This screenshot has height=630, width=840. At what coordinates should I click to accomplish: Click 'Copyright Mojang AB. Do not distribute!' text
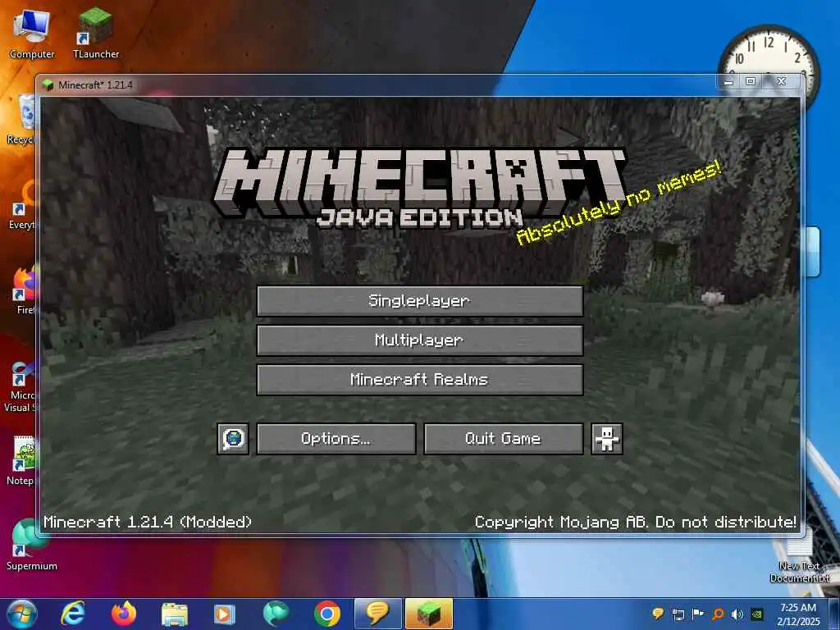coord(636,522)
